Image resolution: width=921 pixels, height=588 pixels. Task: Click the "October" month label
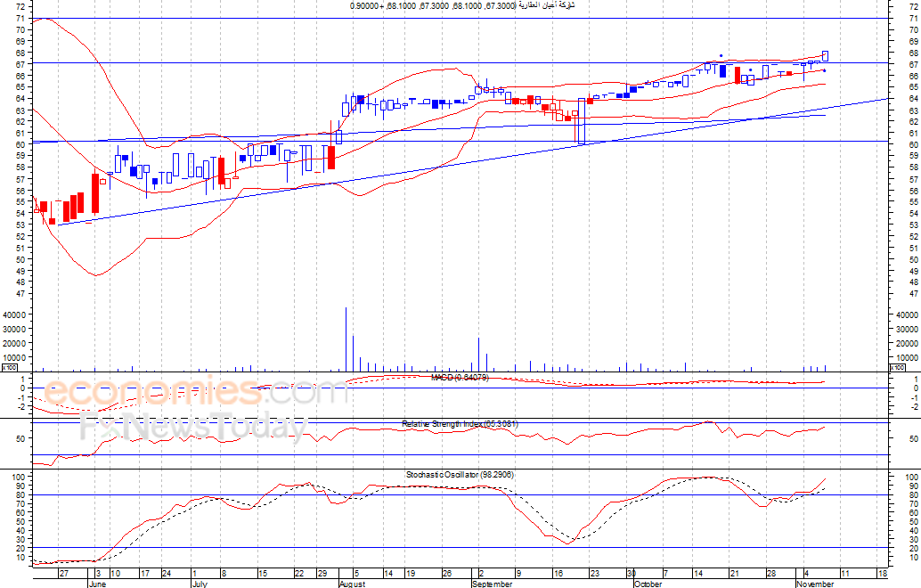648,584
